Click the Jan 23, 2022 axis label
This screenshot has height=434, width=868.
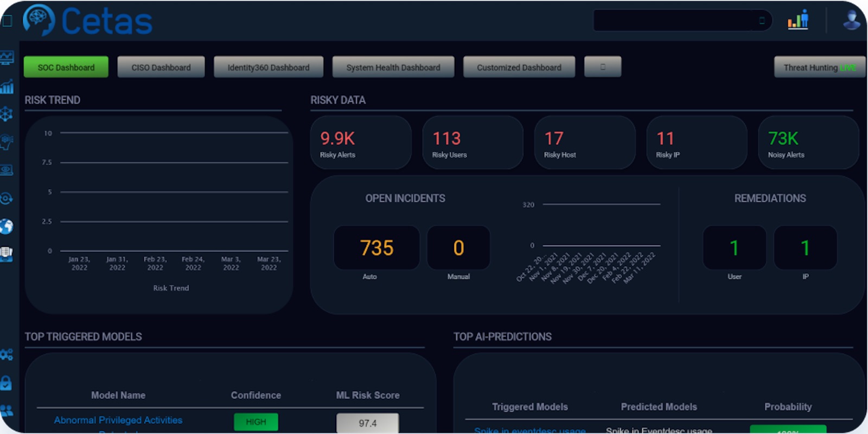coord(79,263)
